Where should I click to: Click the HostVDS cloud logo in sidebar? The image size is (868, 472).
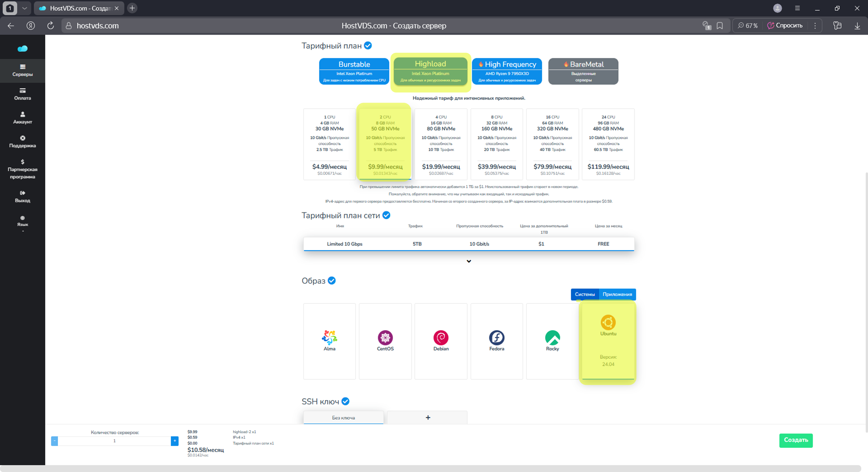[x=23, y=48]
